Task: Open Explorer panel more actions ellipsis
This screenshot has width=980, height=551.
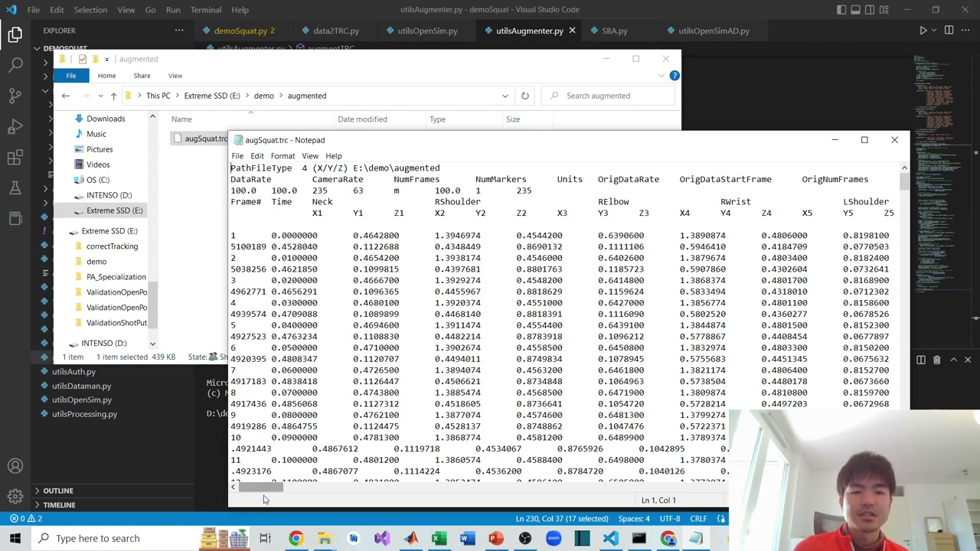Action: [179, 31]
